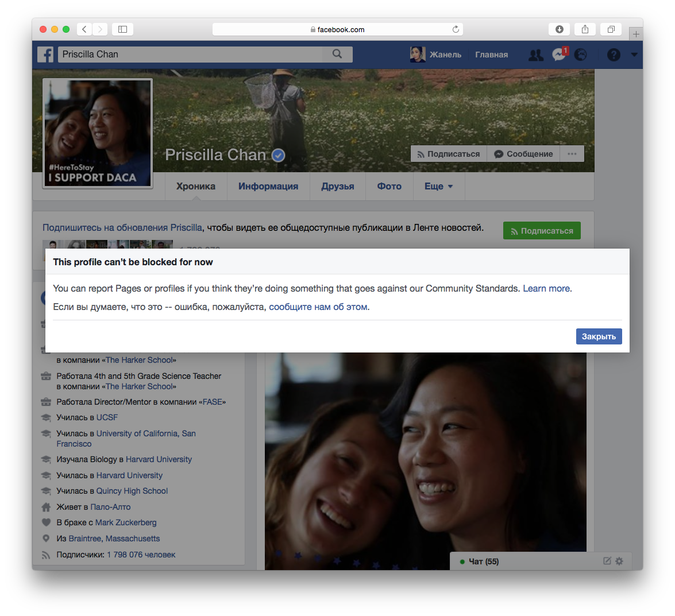Open Harvard University link after Изучала Biology

click(x=159, y=459)
